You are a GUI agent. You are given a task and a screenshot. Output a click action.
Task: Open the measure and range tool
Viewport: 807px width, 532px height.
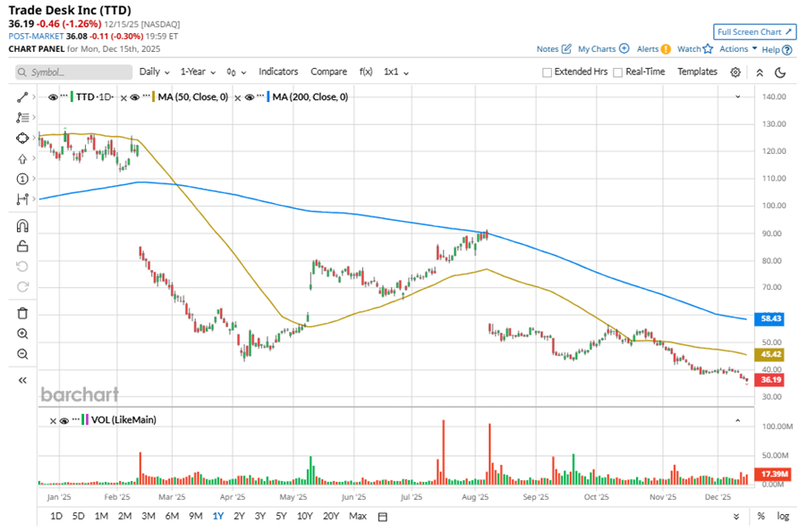pos(22,199)
